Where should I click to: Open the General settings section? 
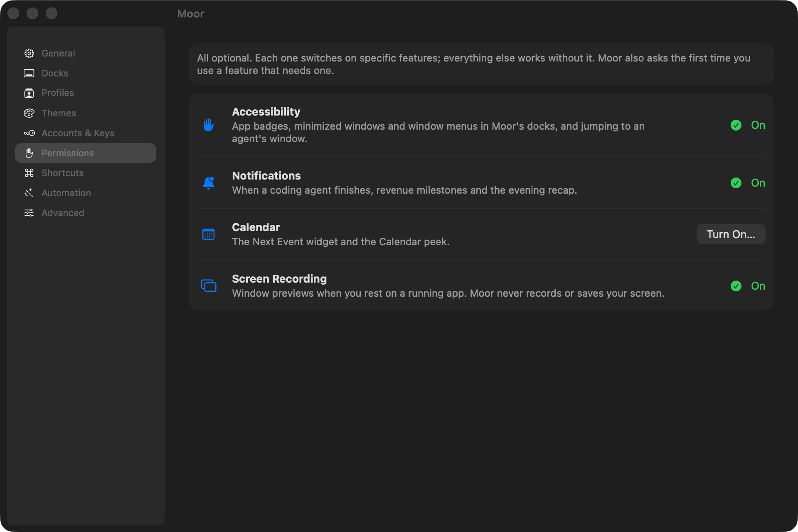click(86, 53)
